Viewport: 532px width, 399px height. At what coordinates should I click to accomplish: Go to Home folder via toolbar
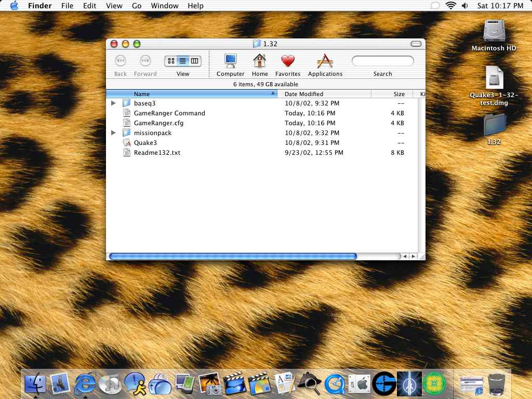coord(260,65)
